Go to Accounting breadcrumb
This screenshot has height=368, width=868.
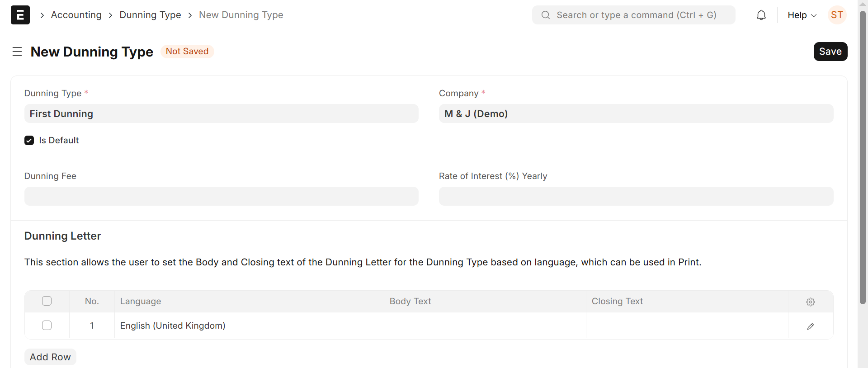(76, 15)
